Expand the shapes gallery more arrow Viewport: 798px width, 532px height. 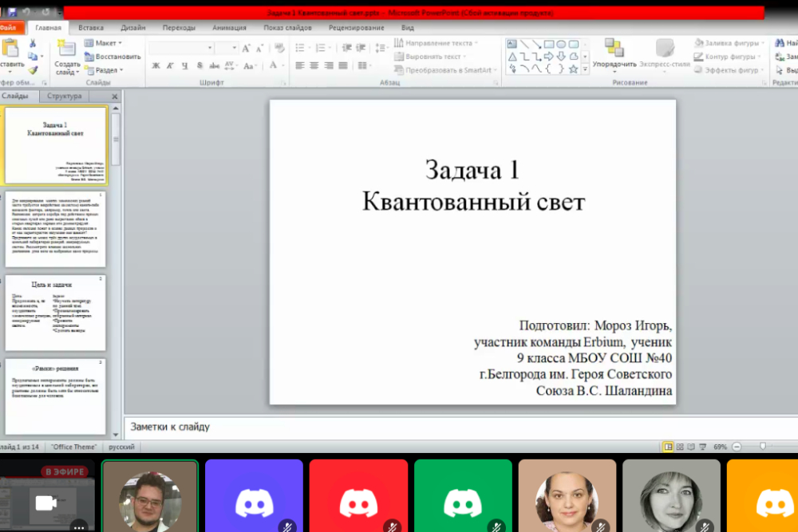(x=585, y=69)
